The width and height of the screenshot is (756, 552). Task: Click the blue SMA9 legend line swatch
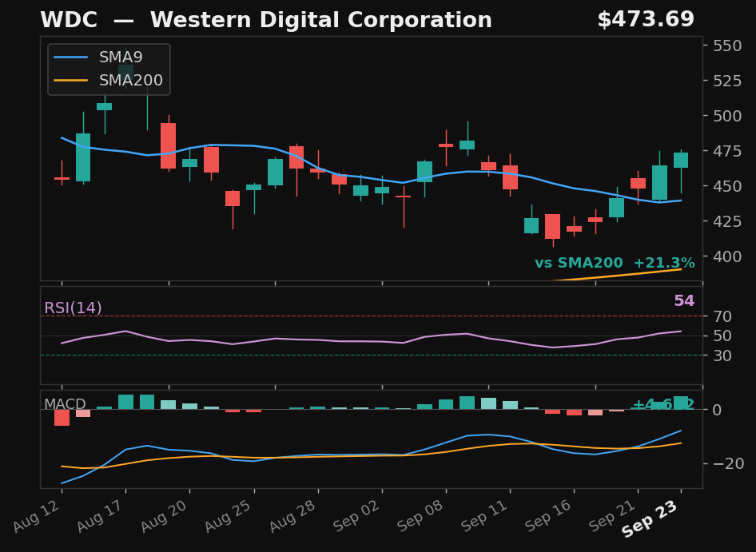(71, 58)
